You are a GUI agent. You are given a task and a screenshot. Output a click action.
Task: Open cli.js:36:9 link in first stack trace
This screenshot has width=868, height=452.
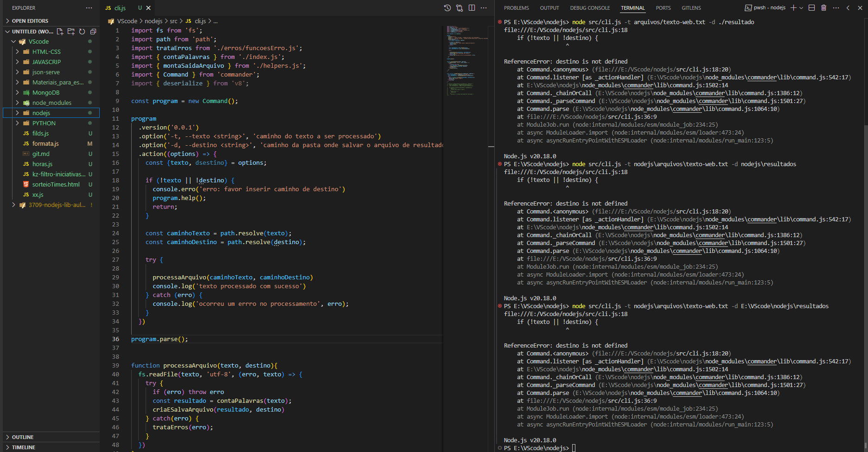pos(592,117)
